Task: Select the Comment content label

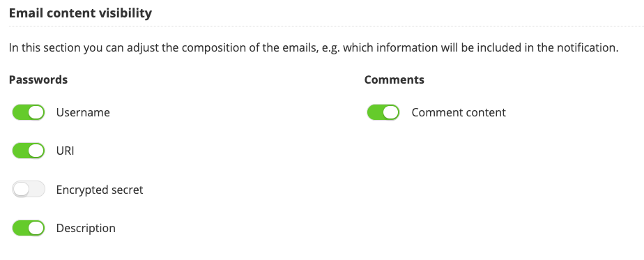Action: [x=459, y=112]
